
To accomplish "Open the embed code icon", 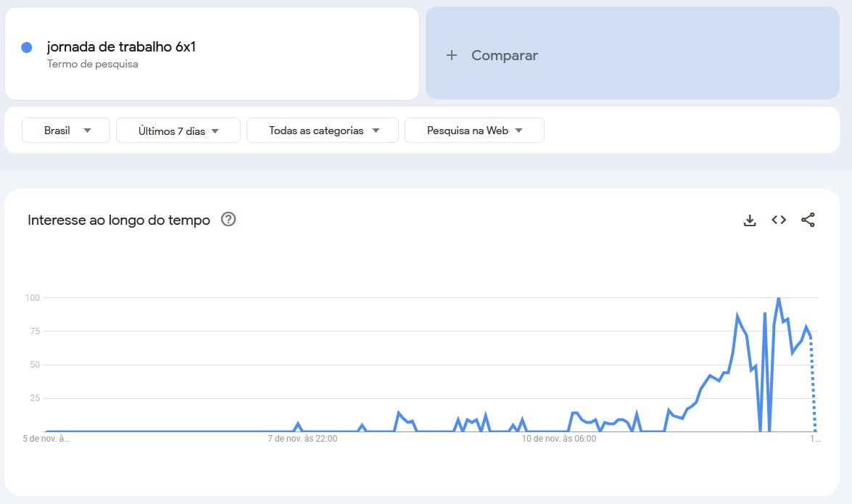I will (779, 220).
